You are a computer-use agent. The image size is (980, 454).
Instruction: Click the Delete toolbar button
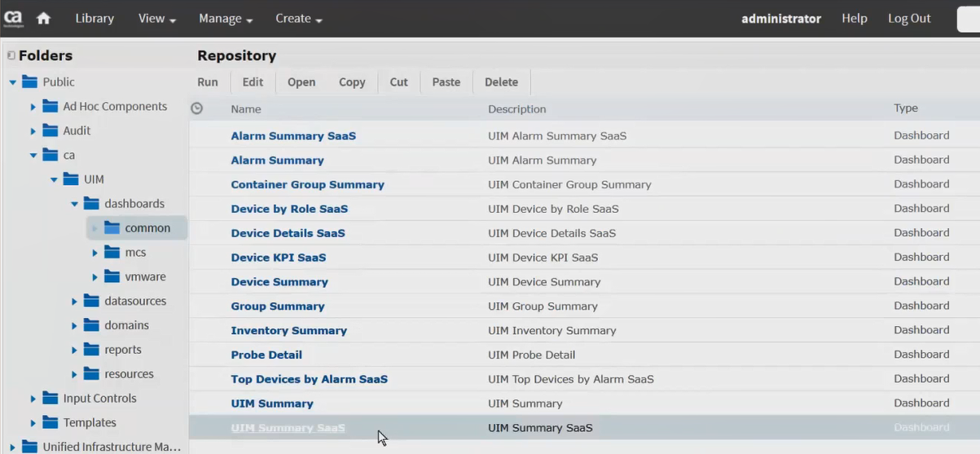click(501, 82)
